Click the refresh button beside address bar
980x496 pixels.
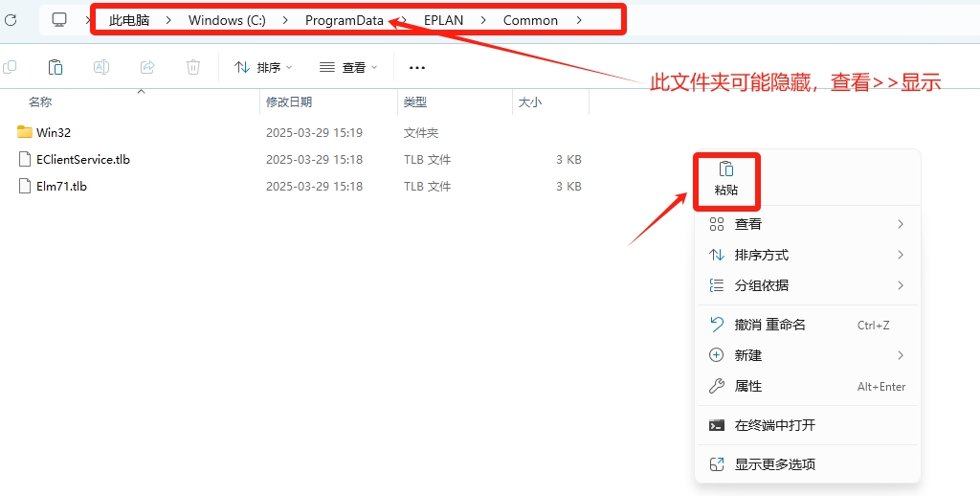click(11, 20)
